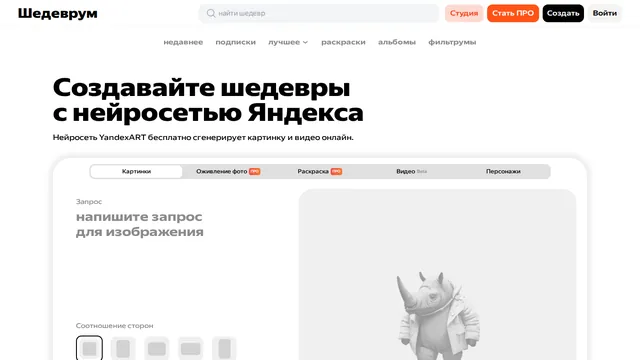Select the Картинки tab
The image size is (640, 360).
136,171
